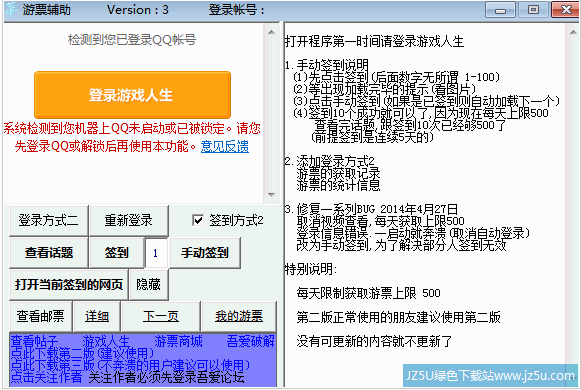
Task: Click the 游票辅助 app icon in title bar
Action: 11,9
